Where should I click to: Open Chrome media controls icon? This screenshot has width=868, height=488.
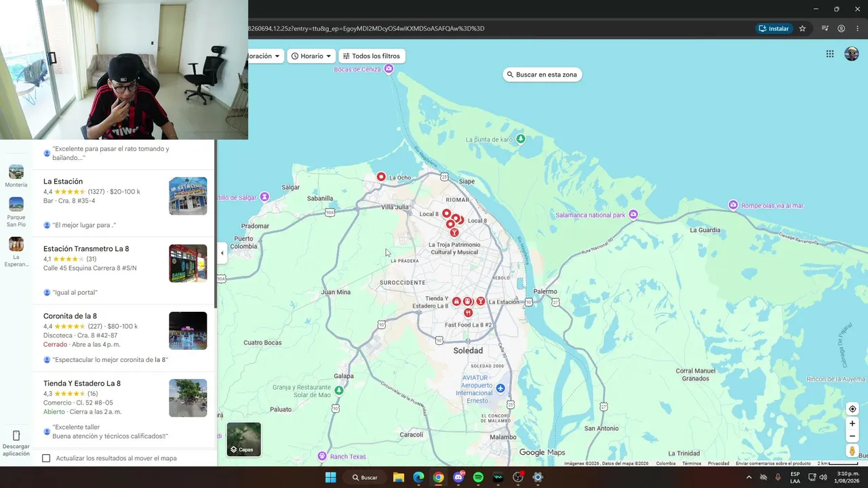(x=825, y=28)
